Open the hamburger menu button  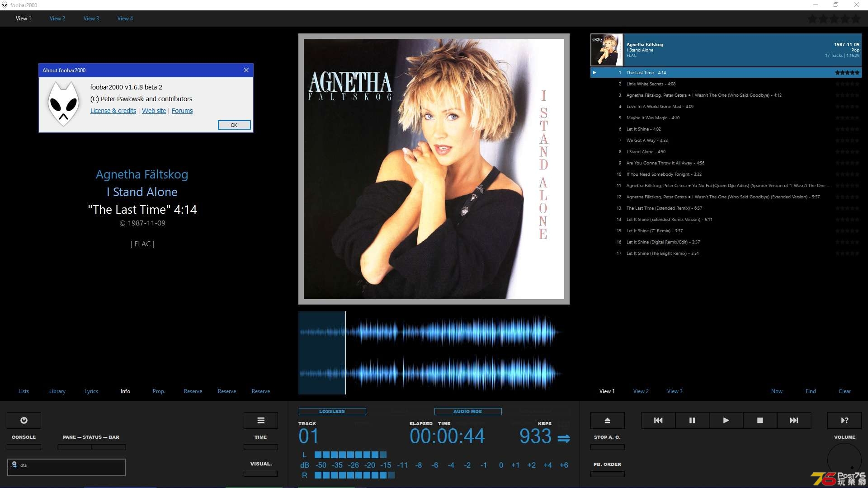click(x=261, y=420)
